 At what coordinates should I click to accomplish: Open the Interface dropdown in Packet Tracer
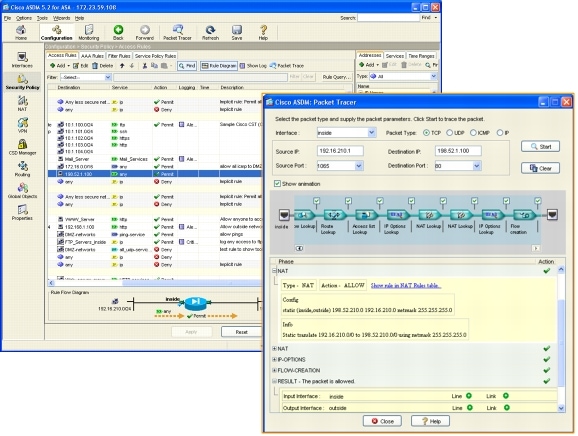tap(372, 133)
